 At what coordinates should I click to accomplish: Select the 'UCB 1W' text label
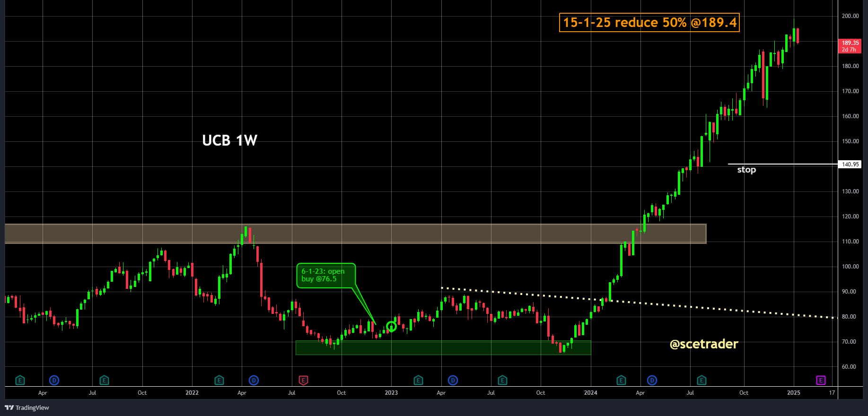(x=229, y=140)
